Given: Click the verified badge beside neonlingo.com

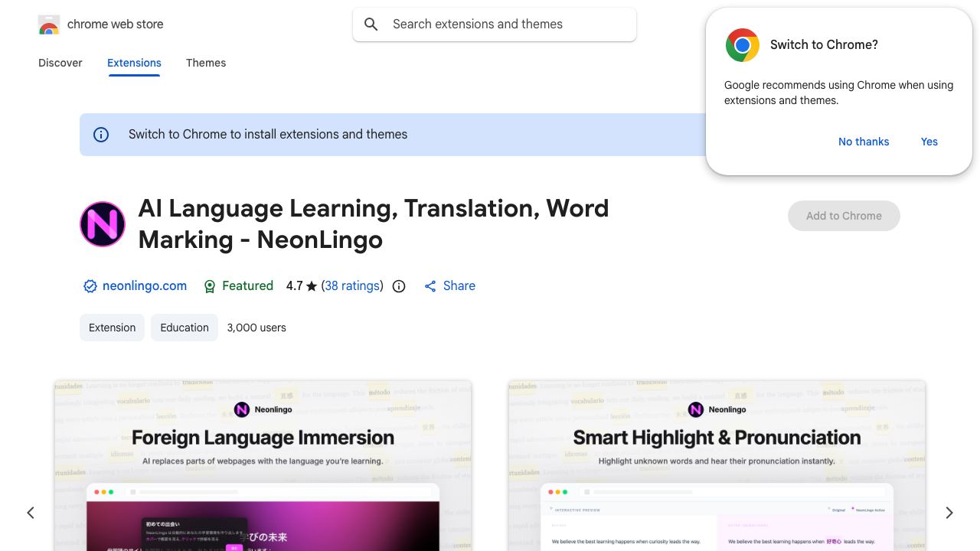Looking at the screenshot, I should pos(90,286).
